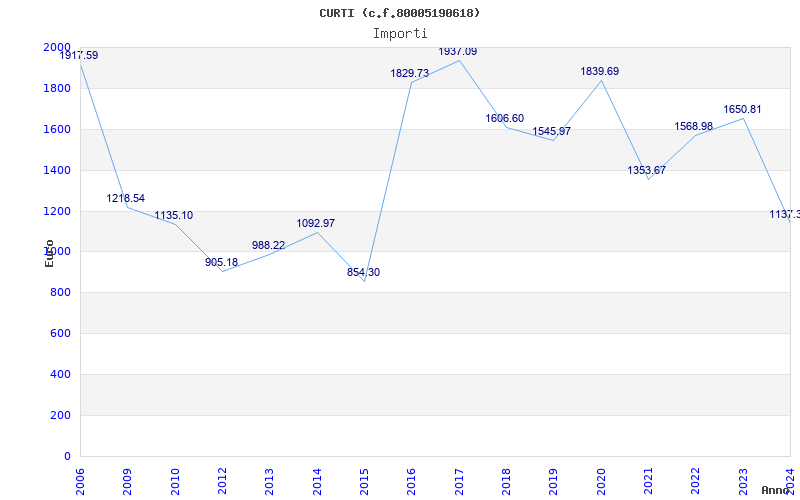The height and width of the screenshot is (500, 800).
Task: Click x-axis year 2015
Action: click(x=364, y=482)
